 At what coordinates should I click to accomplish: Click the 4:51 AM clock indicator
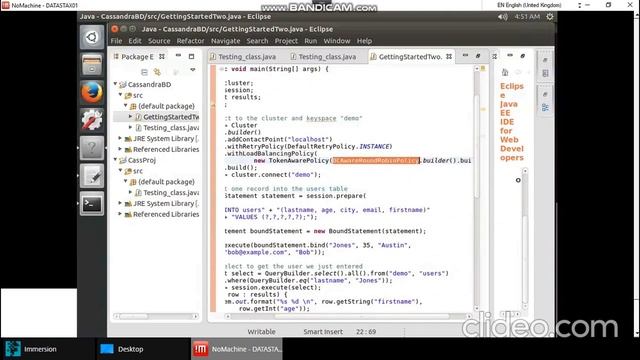click(x=527, y=17)
